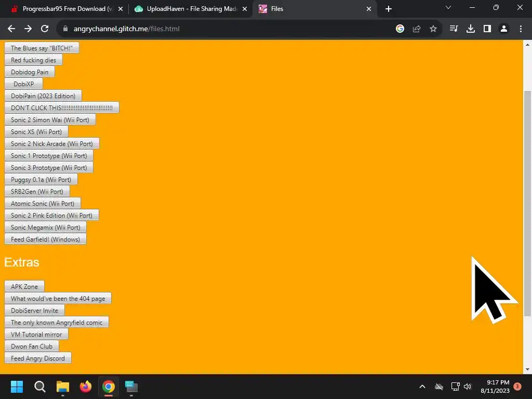Screen dimensions: 532x399
Task: Click the DON'T CLICK THIS button
Action: coord(62,108)
